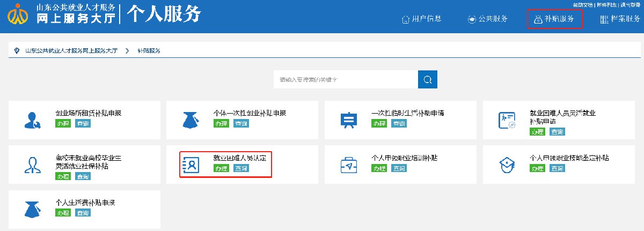Click 查询 under 创业场所租赁补贴申报

pyautogui.click(x=83, y=124)
